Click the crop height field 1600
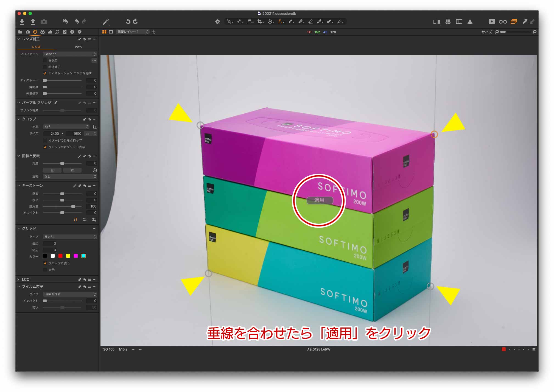554x392 pixels. coord(74,134)
